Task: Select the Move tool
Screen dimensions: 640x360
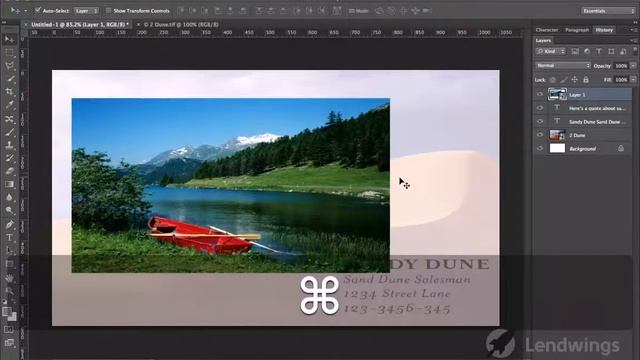Action: pos(9,39)
